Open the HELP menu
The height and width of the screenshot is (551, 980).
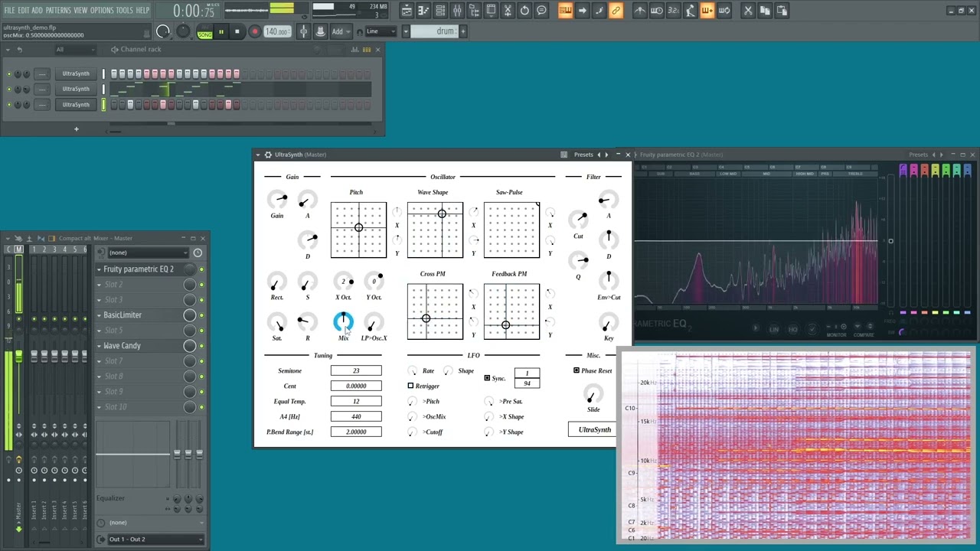(x=142, y=10)
